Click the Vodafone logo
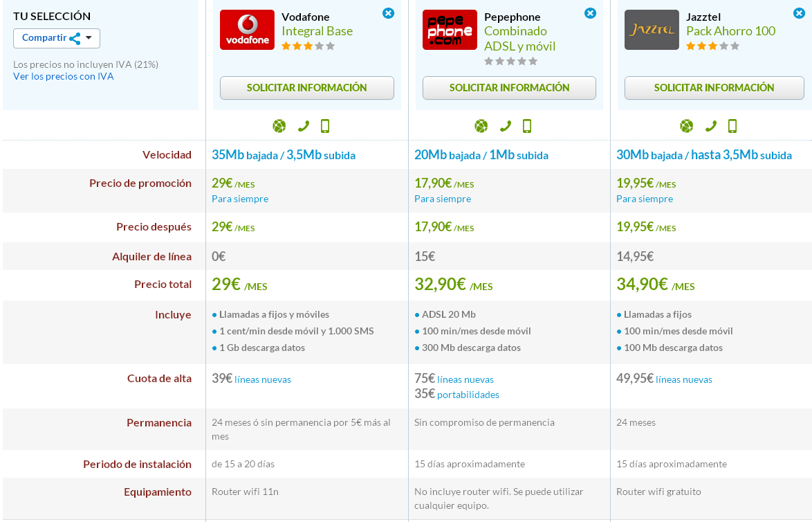Viewport: 812px width, 522px height. (247, 30)
